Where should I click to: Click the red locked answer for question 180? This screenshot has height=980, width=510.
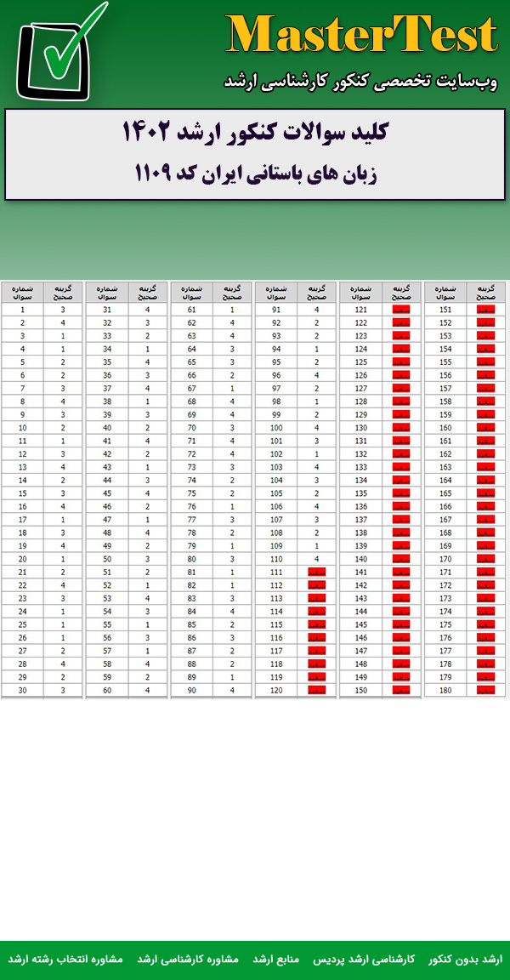(x=485, y=690)
